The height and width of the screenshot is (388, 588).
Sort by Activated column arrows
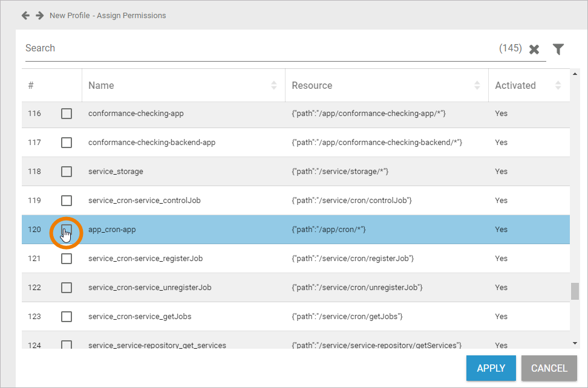click(558, 86)
